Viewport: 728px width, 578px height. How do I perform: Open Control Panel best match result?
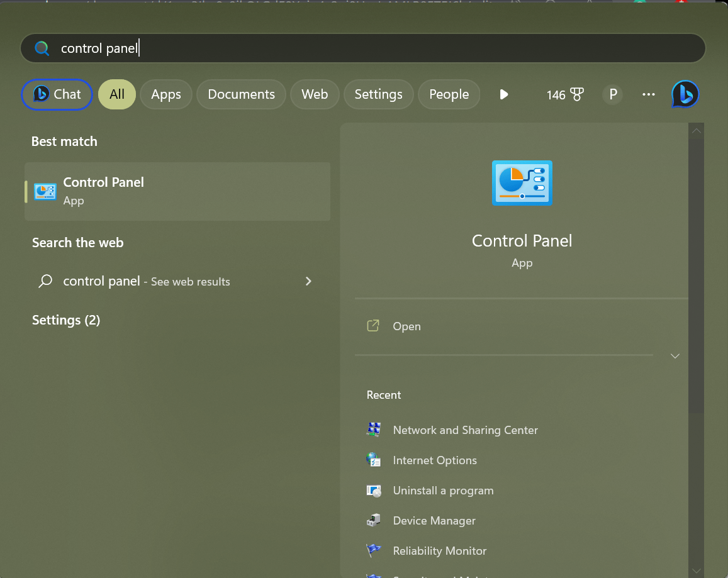pyautogui.click(x=177, y=191)
